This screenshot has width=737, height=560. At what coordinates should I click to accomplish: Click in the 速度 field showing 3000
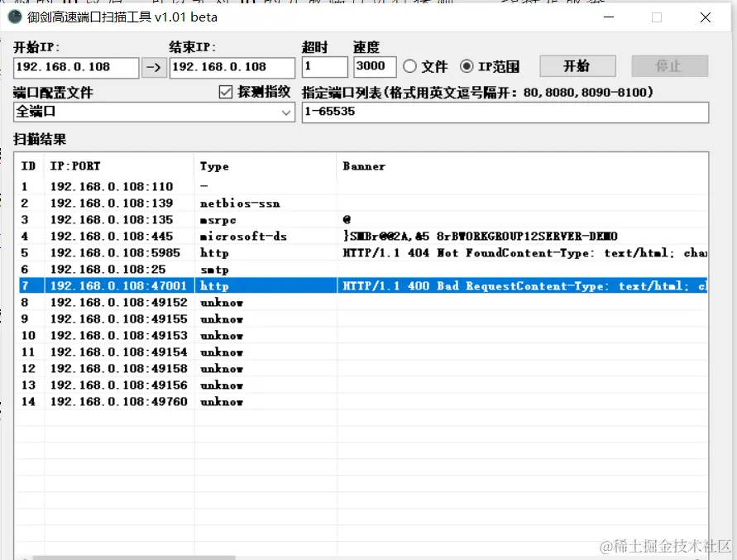[375, 67]
